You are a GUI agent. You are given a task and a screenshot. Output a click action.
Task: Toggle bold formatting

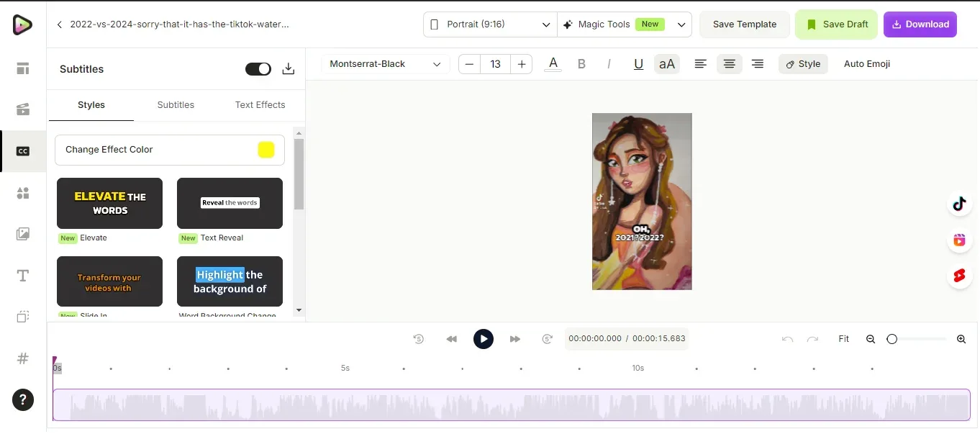pyautogui.click(x=581, y=64)
